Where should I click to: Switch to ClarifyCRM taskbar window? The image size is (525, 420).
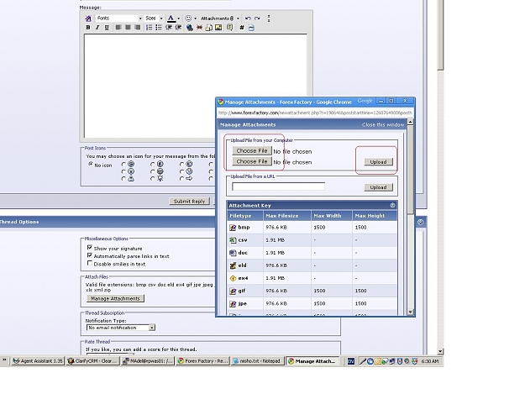92,361
